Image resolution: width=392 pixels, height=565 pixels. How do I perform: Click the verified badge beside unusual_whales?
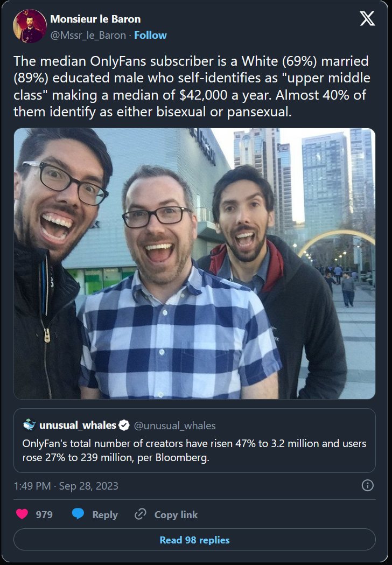pos(124,426)
